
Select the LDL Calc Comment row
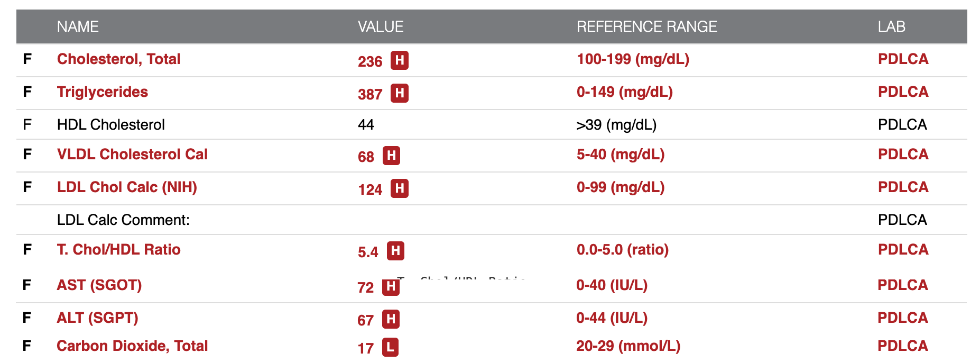[x=492, y=220]
